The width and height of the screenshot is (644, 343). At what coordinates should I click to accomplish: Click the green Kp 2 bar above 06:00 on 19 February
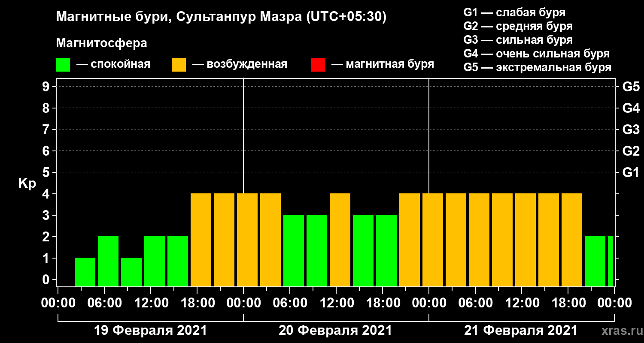(x=108, y=261)
